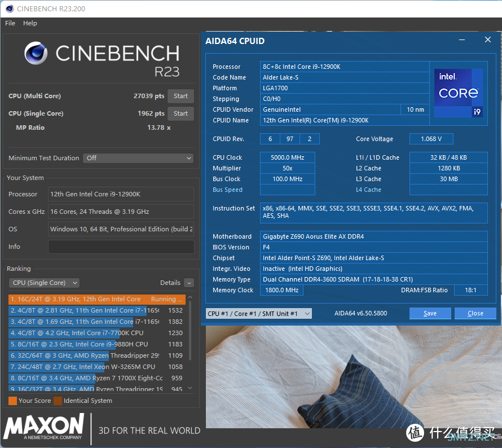Viewport: 502px width, 448px height.
Task: Click the Cinebench Processor field 12th Gen Intel
Action: pyautogui.click(x=121, y=194)
